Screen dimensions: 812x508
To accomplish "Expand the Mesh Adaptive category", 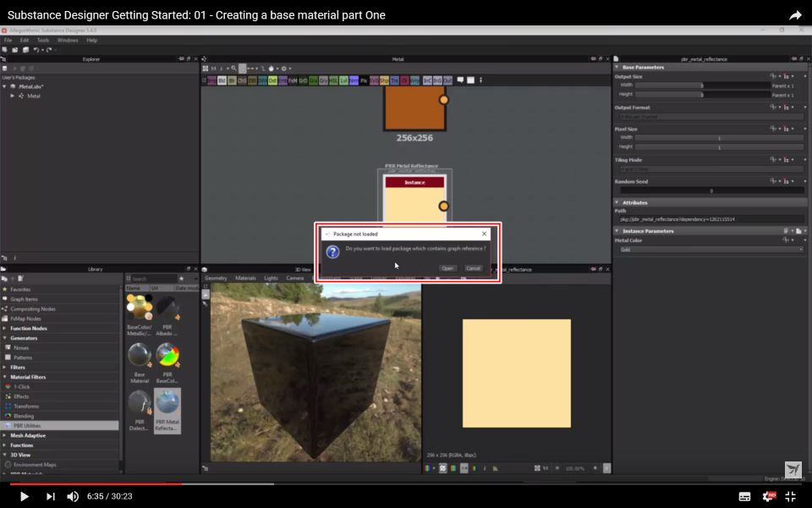I will pyautogui.click(x=5, y=435).
